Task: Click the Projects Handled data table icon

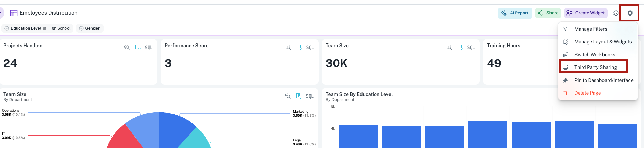Action: (x=138, y=47)
